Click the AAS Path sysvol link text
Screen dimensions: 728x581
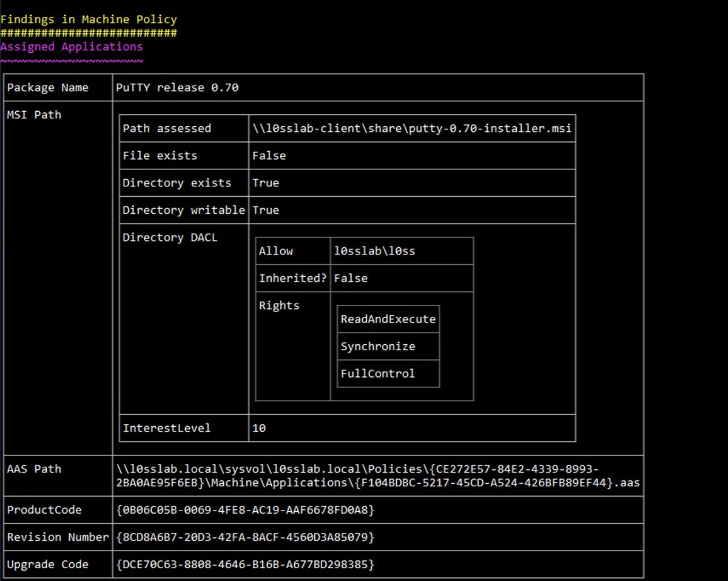pyautogui.click(x=377, y=476)
